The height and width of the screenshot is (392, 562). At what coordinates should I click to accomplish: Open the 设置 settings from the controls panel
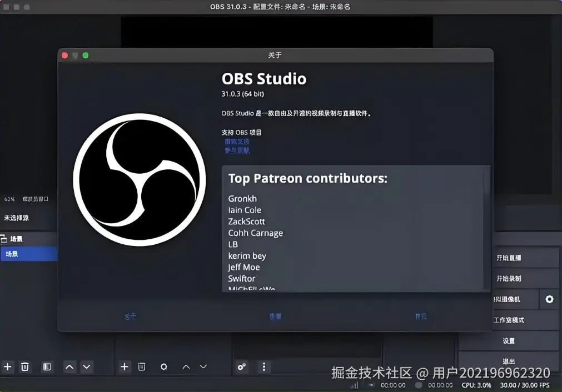click(x=509, y=340)
